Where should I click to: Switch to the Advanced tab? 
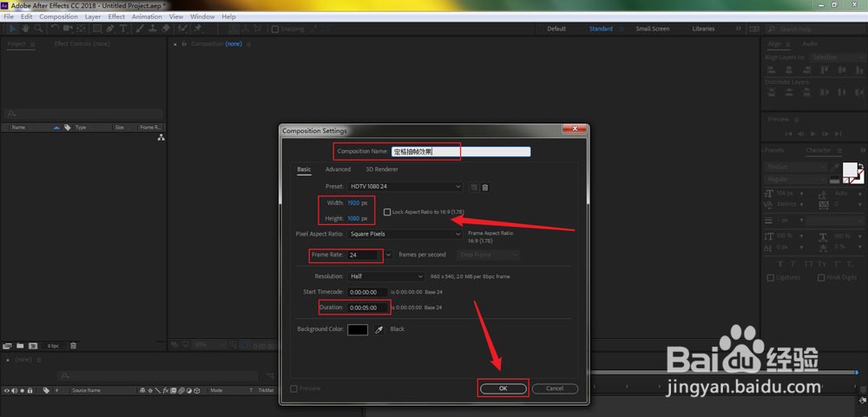pyautogui.click(x=338, y=169)
